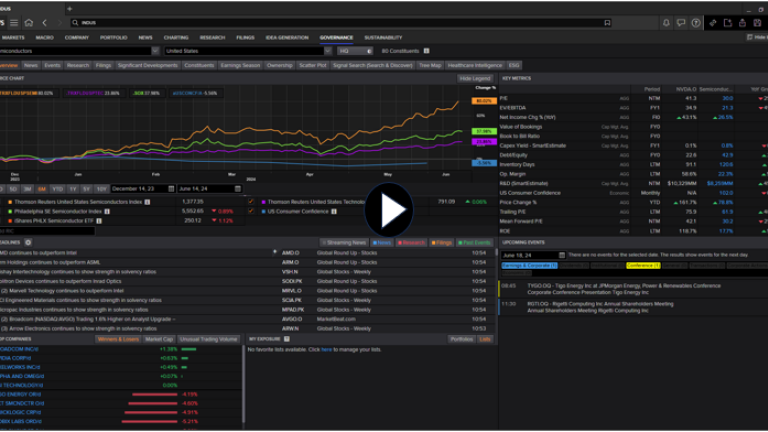The image size is (768, 432).
Task: Click the help question mark icon
Action: (x=698, y=22)
